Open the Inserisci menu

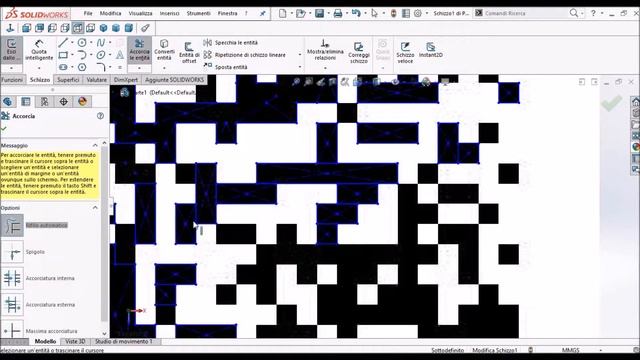169,13
